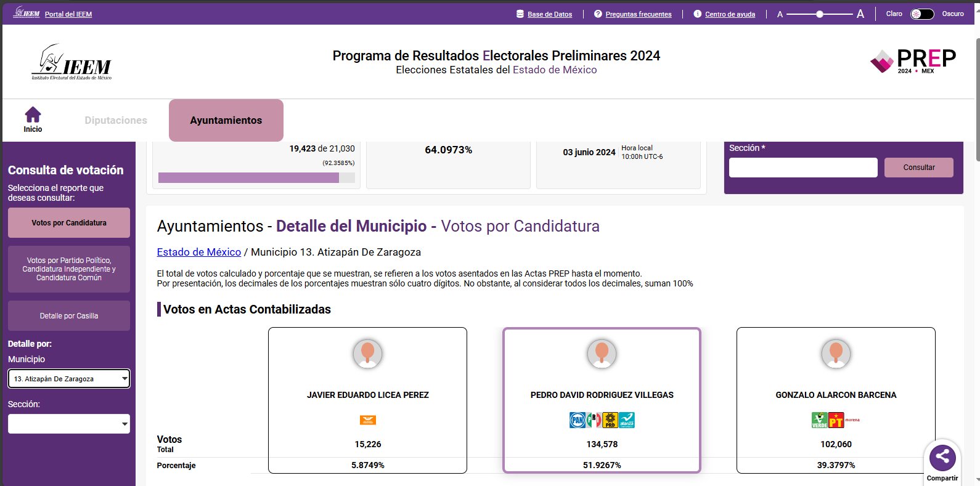Open the Municipio dropdown showing Atizapán De Zaragoza
The height and width of the screenshot is (486, 980).
[x=69, y=379]
